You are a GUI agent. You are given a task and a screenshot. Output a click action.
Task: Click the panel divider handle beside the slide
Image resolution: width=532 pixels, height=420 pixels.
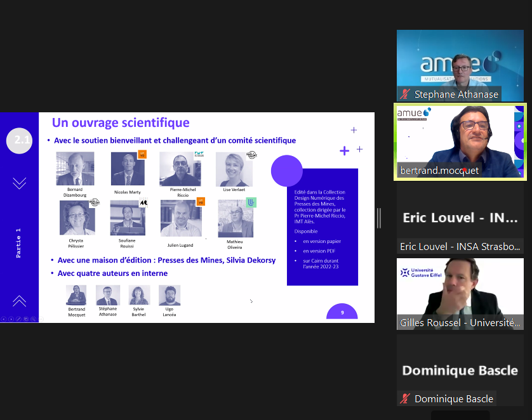(379, 218)
